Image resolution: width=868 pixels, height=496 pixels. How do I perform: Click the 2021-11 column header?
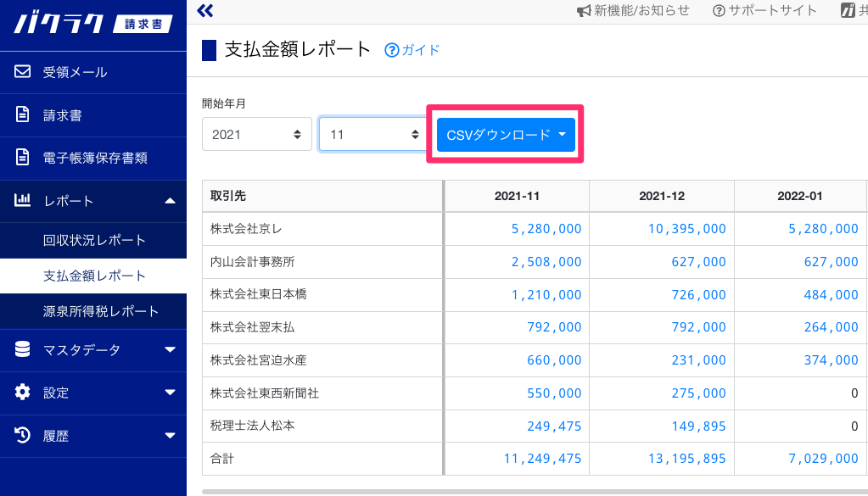(517, 197)
